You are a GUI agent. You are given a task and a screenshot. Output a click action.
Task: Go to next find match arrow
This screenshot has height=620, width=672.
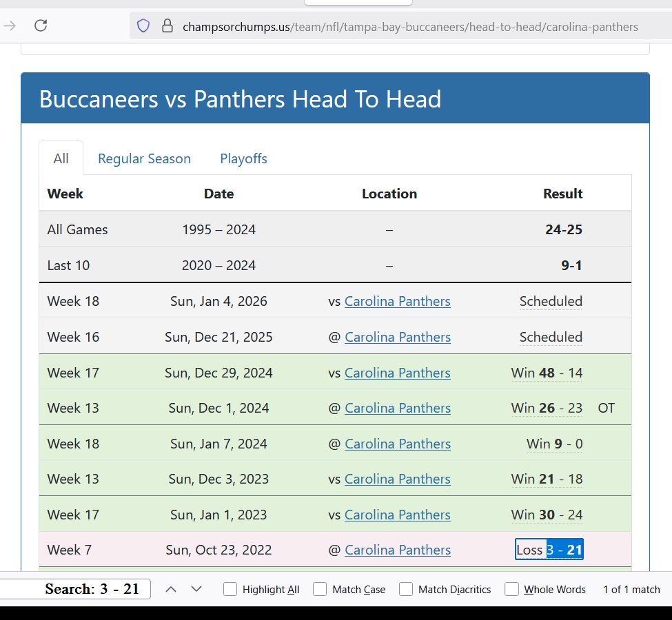click(x=196, y=589)
